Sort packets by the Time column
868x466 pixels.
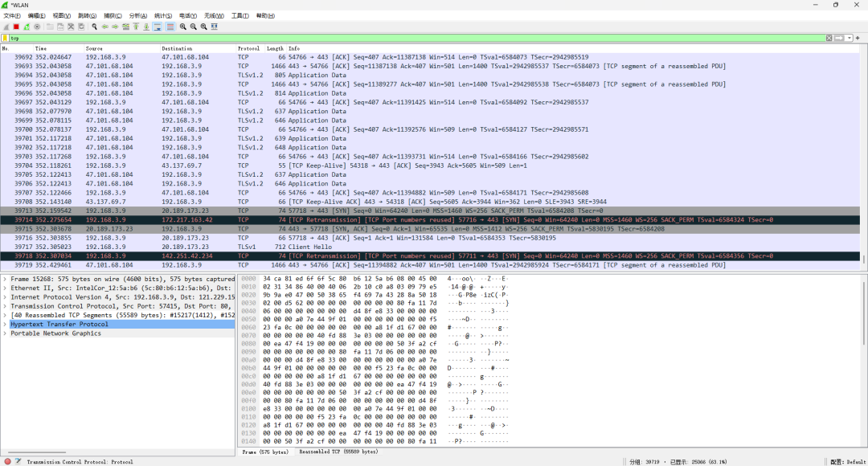click(58, 49)
